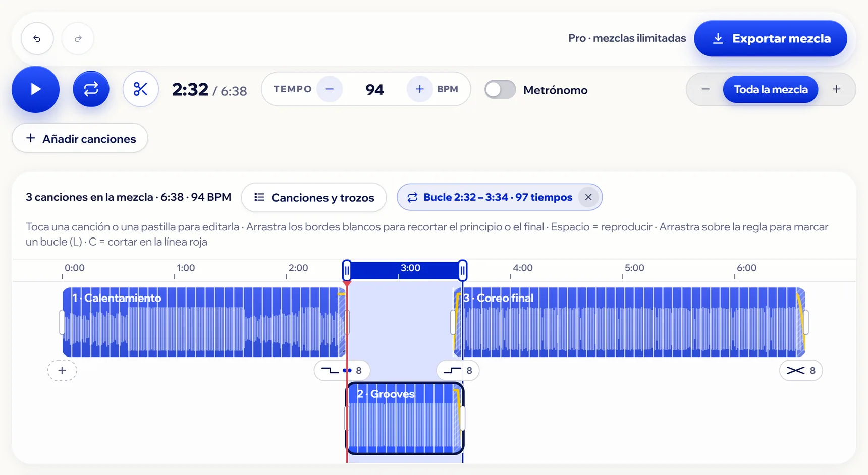Screen dimensions: 868x475
Task: Click Añadir canciones button
Action: [x=80, y=138]
